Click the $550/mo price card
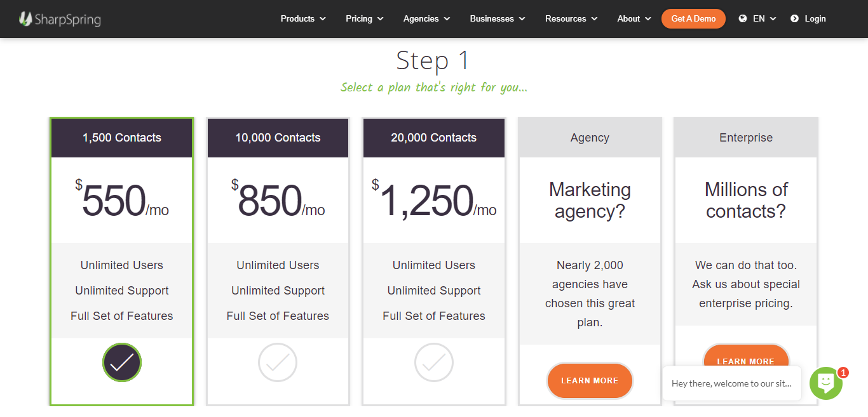This screenshot has width=868, height=417. tap(122, 201)
